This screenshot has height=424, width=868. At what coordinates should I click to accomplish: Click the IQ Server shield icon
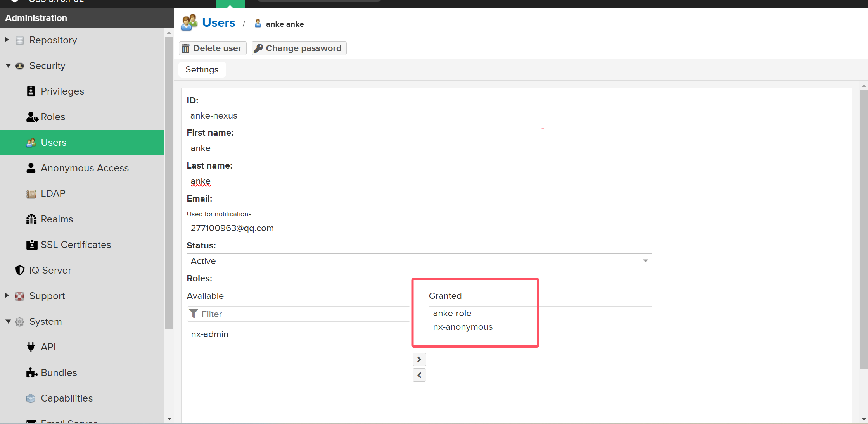pyautogui.click(x=20, y=270)
